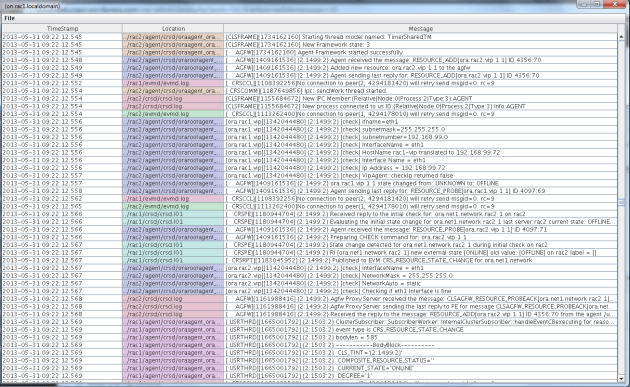Select 'Added new resource: ora.rac2.vip' message
The width and height of the screenshot is (630, 387).
tap(420, 68)
